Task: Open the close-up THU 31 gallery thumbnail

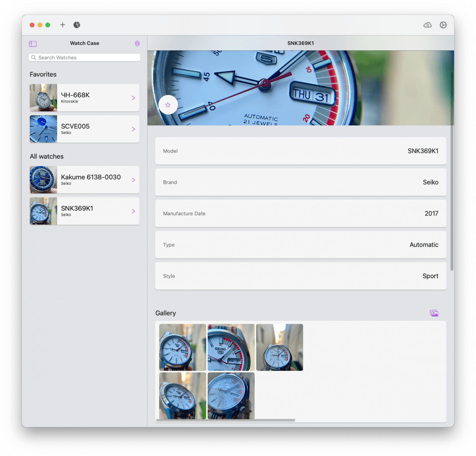Action: [x=231, y=347]
